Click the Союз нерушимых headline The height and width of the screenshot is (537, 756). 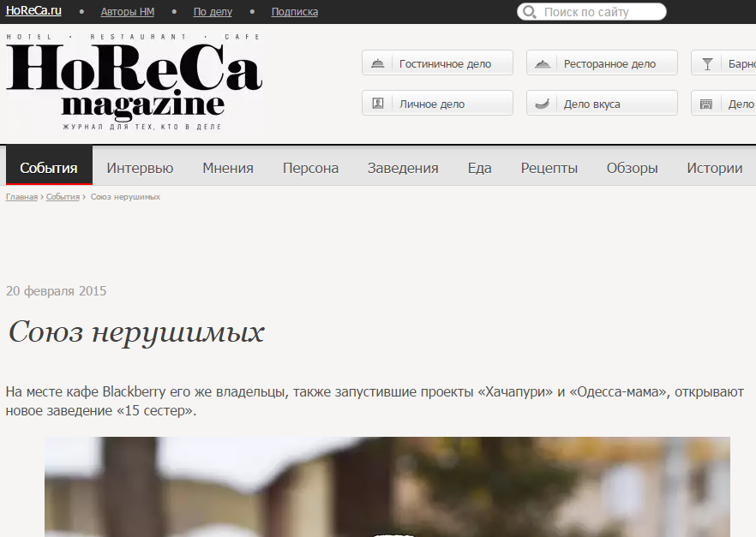coord(136,332)
